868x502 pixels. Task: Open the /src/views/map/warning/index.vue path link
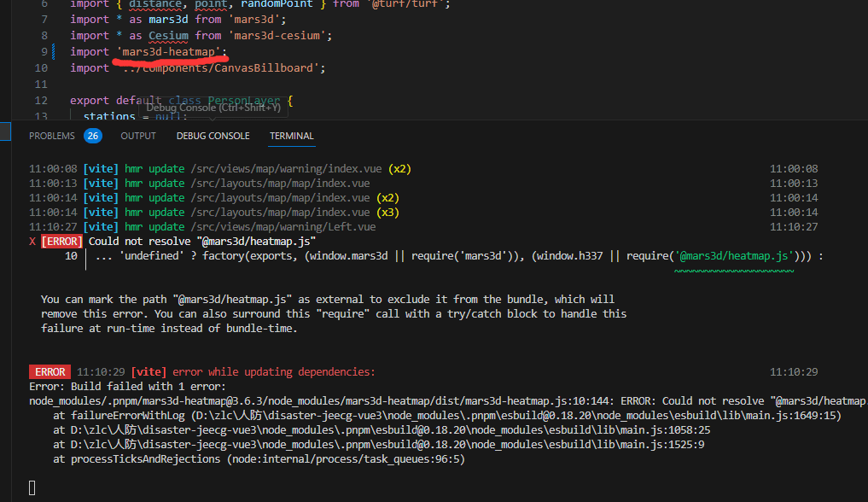[x=287, y=169]
